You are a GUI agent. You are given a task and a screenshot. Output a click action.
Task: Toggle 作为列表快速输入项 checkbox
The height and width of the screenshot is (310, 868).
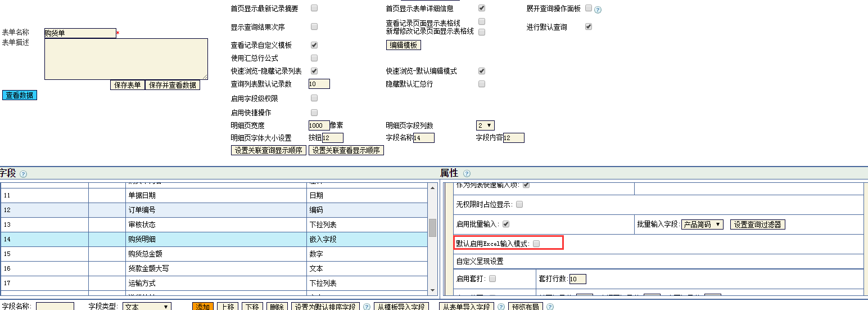[526, 185]
